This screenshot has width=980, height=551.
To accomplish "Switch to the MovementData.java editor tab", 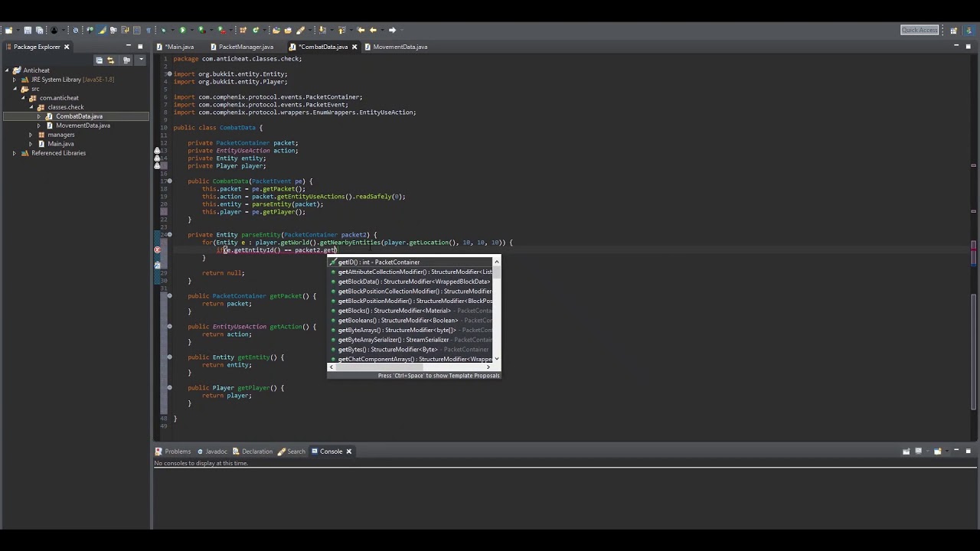I will [x=400, y=47].
